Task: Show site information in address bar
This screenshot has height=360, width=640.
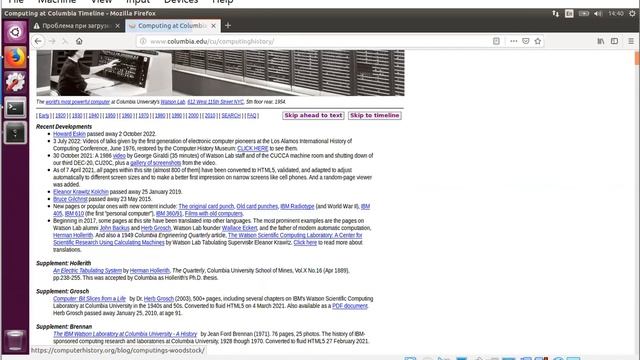Action: pos(143,41)
